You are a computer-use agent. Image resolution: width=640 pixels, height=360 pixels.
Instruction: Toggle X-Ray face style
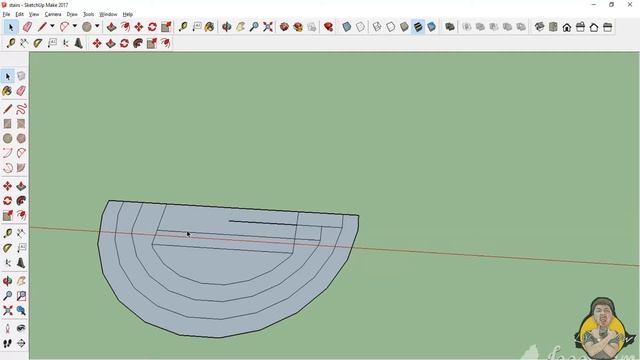(x=347, y=27)
